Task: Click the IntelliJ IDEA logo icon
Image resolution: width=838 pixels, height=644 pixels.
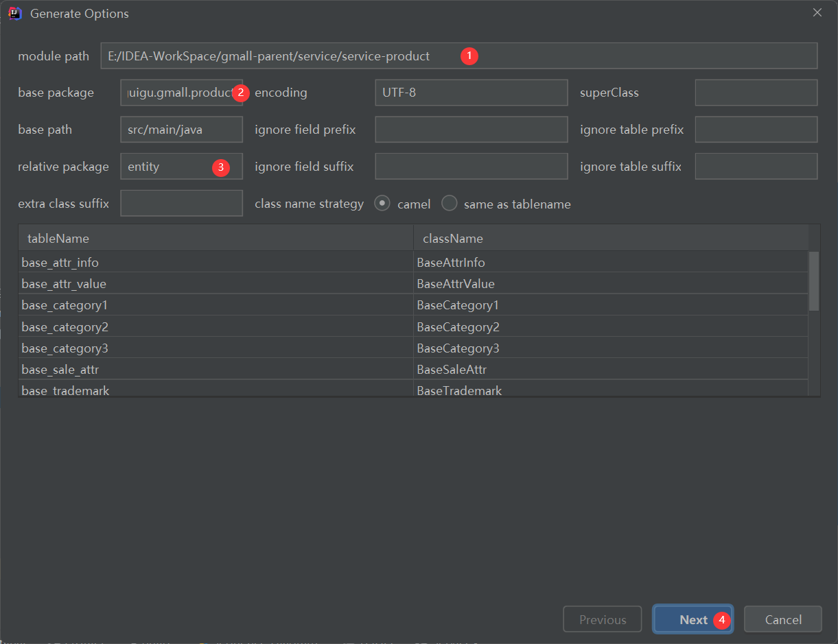Action: coord(15,13)
